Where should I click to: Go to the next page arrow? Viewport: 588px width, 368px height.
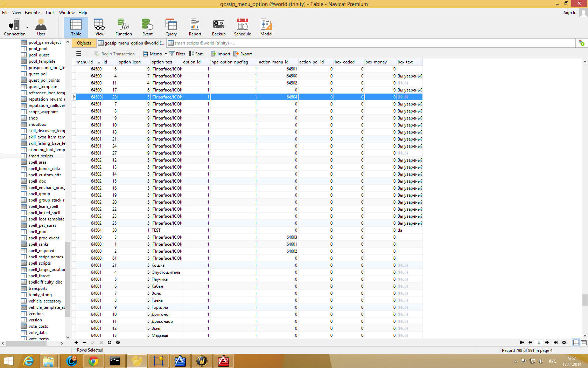point(547,342)
